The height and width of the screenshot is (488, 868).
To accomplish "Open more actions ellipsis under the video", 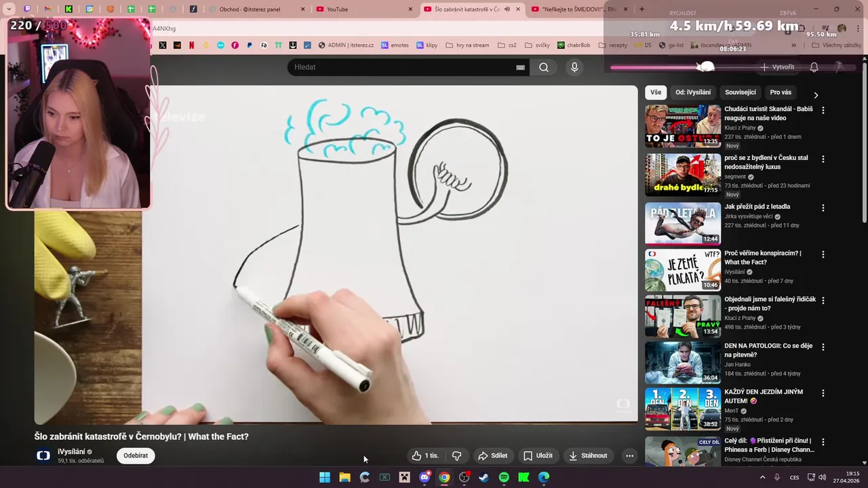I will pyautogui.click(x=629, y=455).
